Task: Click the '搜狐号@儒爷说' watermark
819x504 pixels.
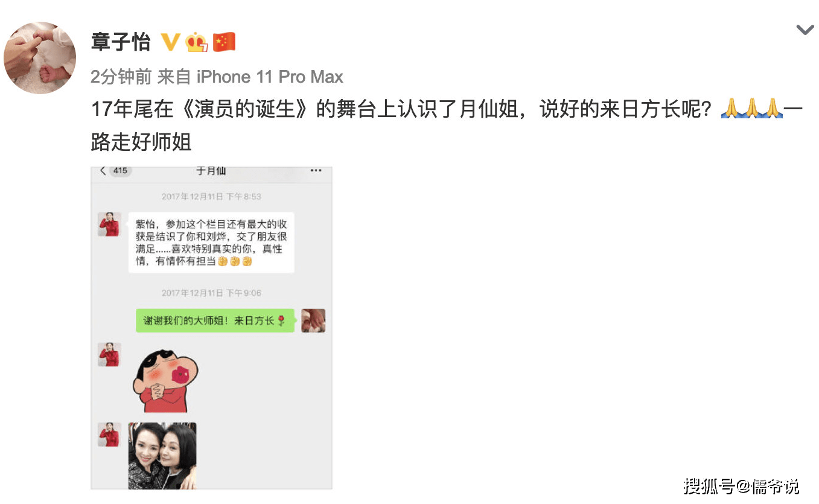Action: (x=742, y=485)
